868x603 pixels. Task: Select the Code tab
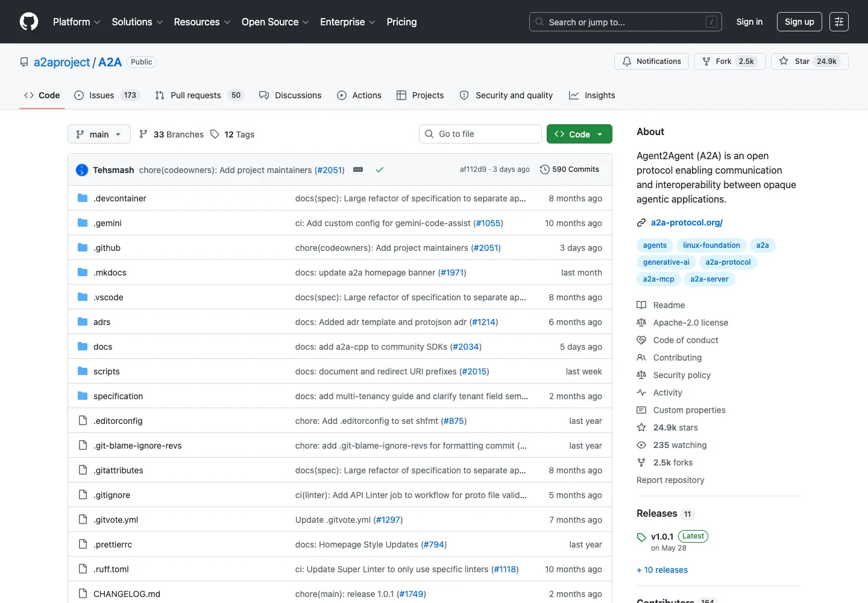(42, 95)
